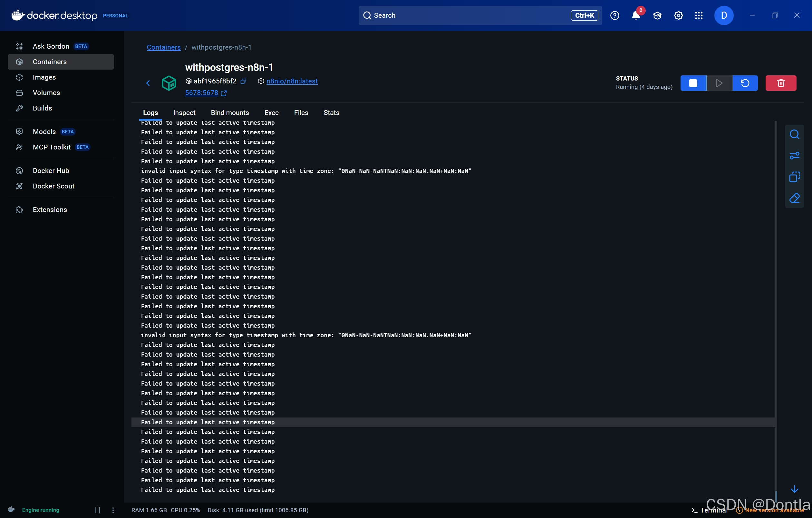Pause the Docker engine
The image size is (812, 518).
[x=97, y=510]
